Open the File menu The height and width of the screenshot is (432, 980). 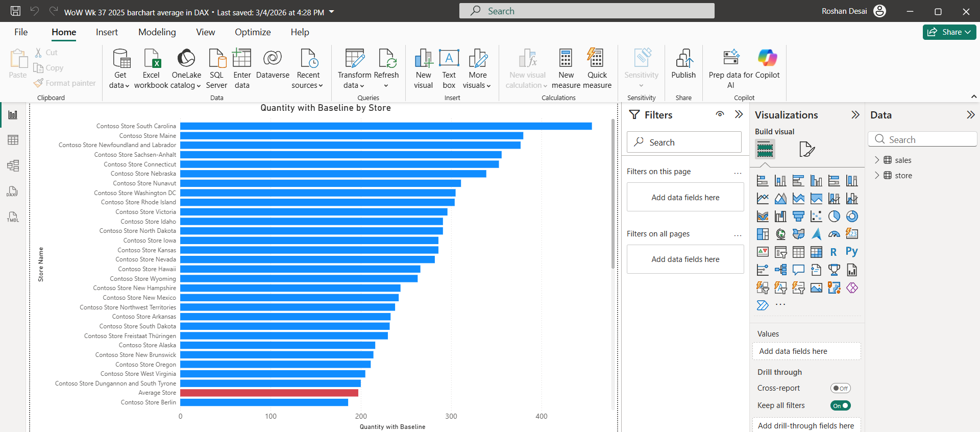[21, 32]
